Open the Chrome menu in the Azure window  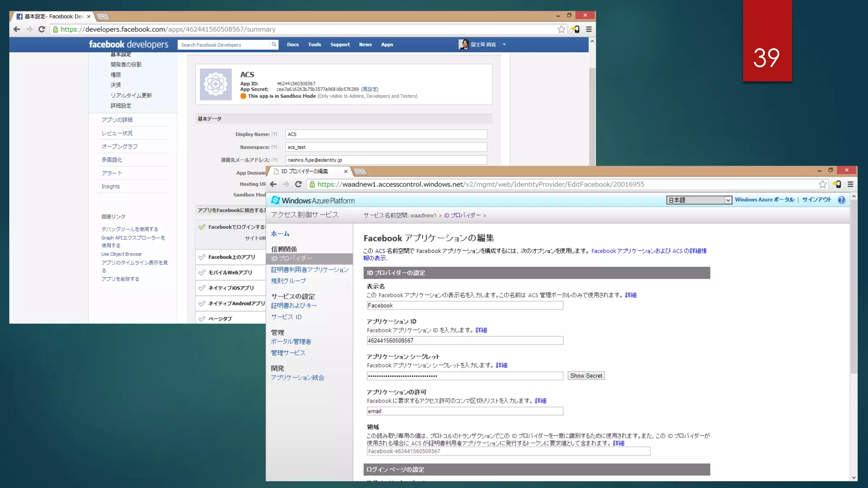850,184
